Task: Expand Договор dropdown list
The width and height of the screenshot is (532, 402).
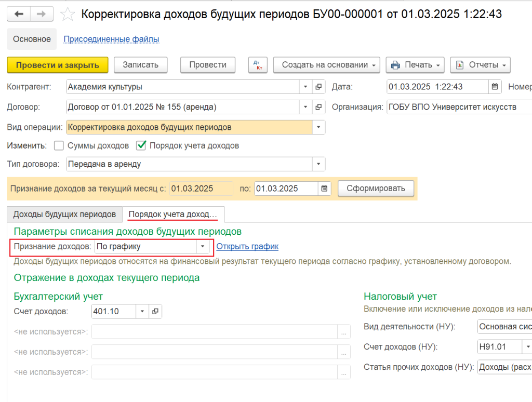Action: (x=305, y=107)
